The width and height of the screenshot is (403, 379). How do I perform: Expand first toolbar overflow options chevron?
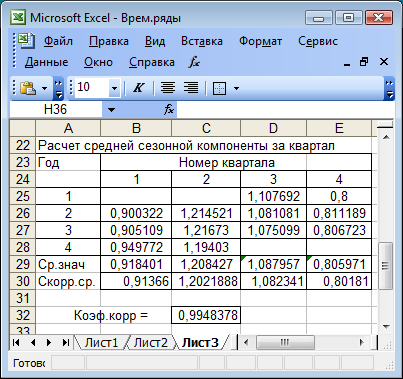[x=58, y=89]
